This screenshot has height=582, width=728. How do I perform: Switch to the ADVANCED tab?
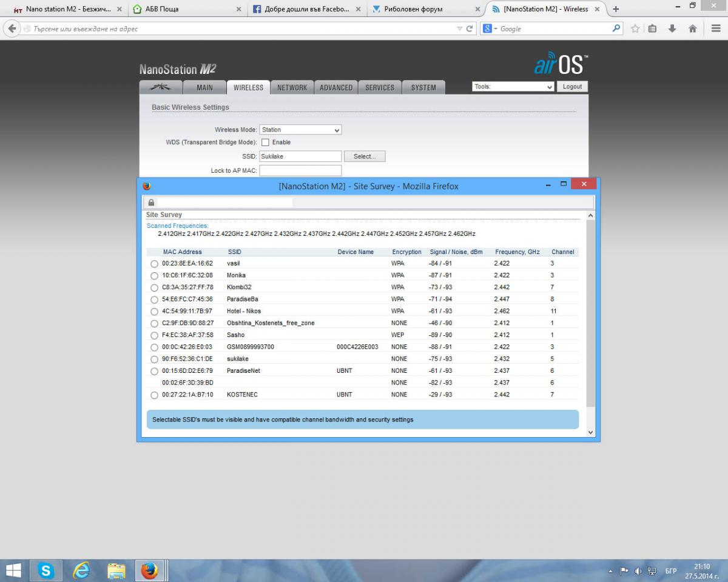[x=336, y=87]
